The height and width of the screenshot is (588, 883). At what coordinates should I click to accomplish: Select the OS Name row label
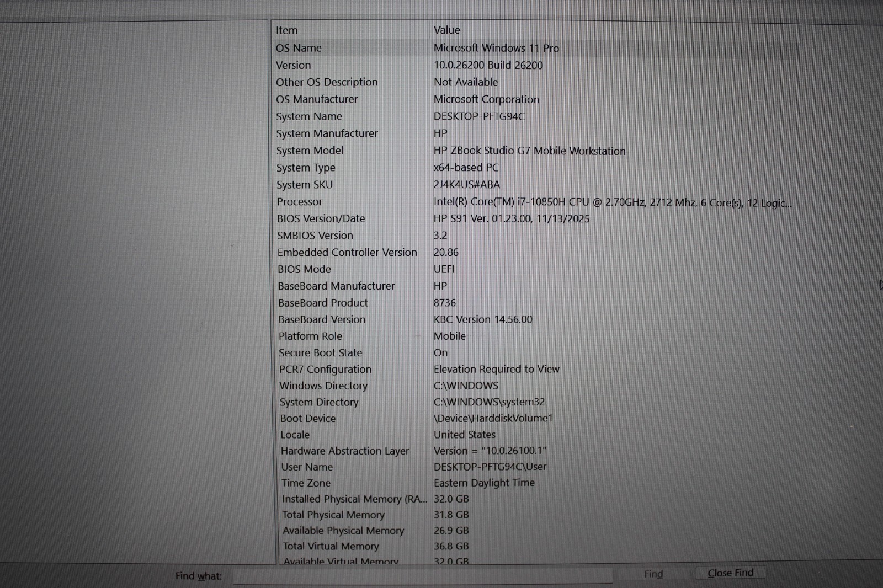pos(299,48)
